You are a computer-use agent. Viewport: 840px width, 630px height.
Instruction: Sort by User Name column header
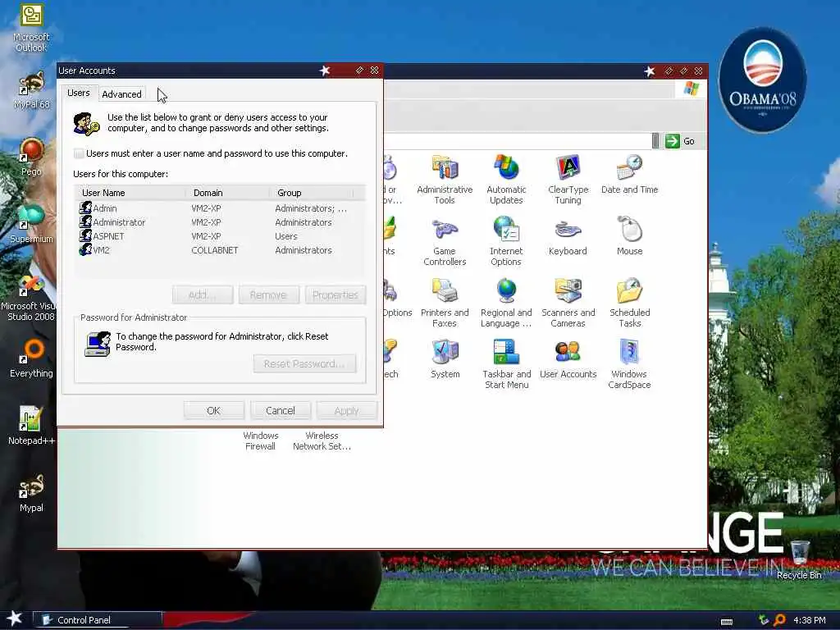pyautogui.click(x=131, y=193)
